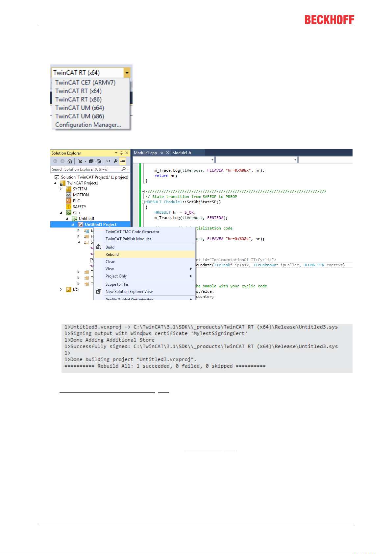Click View Code angle-brackets icon

[108, 161]
